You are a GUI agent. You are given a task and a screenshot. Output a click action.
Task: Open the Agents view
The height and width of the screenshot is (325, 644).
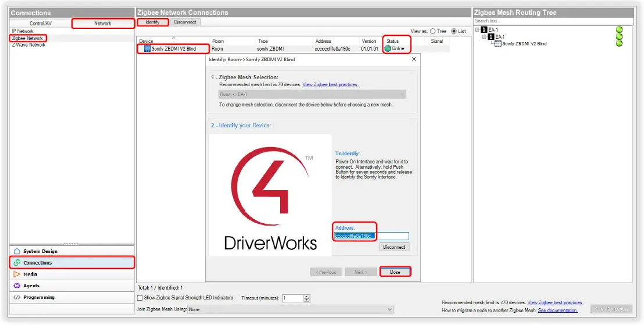coord(72,285)
